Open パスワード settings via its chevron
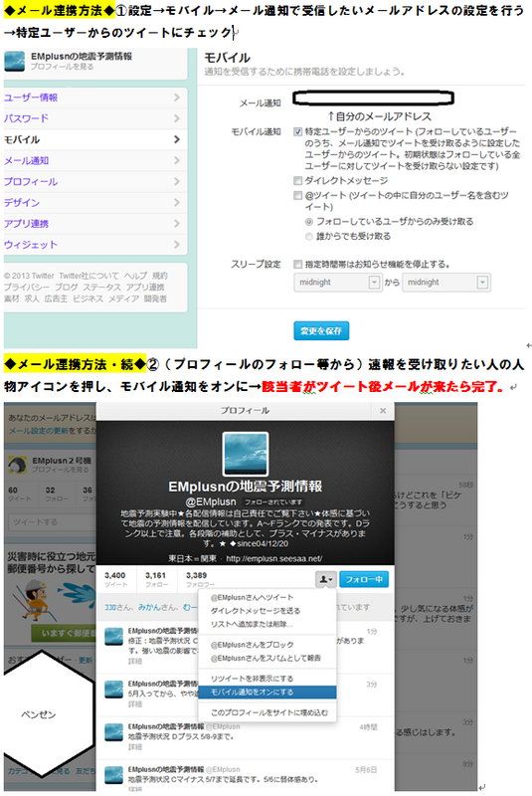This screenshot has width=532, height=796. point(176,118)
